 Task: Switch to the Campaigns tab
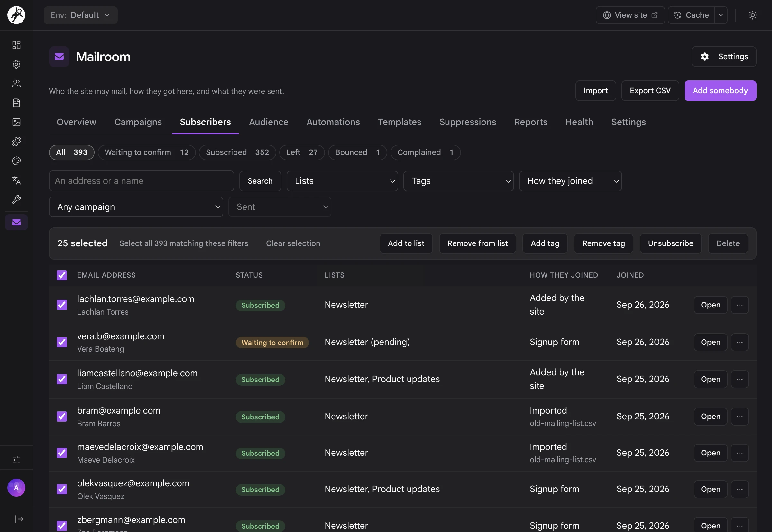[138, 122]
